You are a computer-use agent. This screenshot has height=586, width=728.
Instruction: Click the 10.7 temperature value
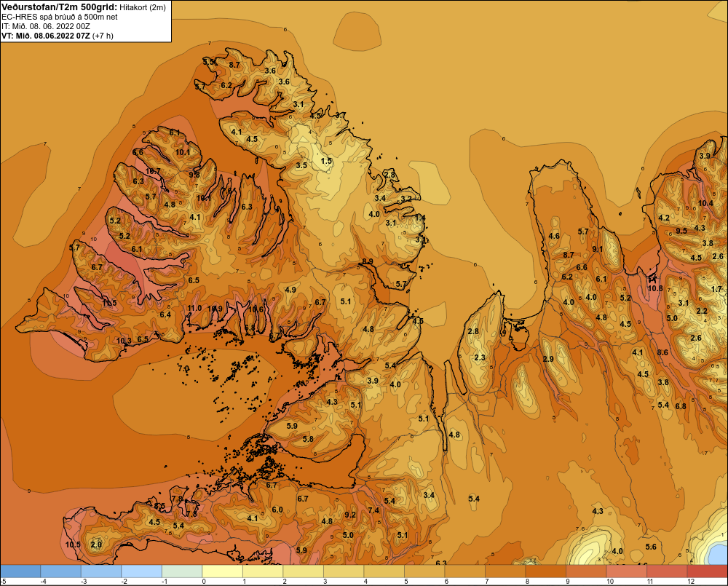pyautogui.click(x=153, y=171)
